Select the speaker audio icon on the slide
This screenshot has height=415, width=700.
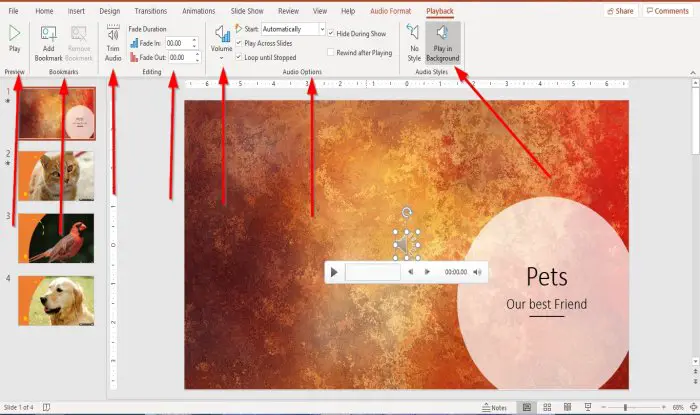click(406, 245)
